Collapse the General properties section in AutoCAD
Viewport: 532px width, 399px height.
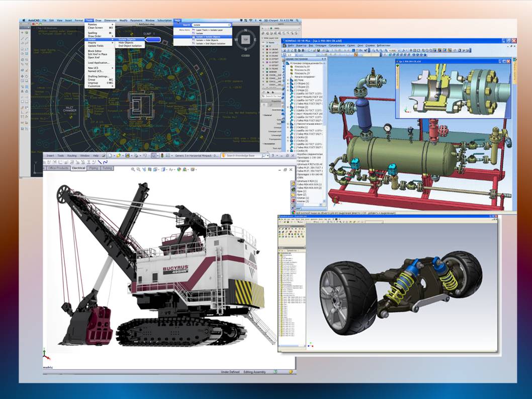pyautogui.click(x=263, y=115)
